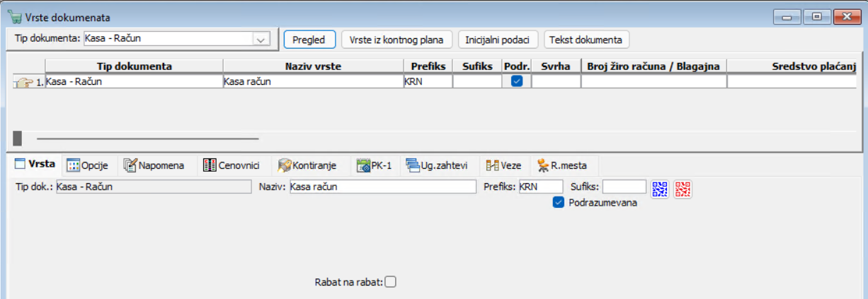The width and height of the screenshot is (868, 299).
Task: Click the empty Sufiks cell in row 1
Action: pyautogui.click(x=477, y=81)
